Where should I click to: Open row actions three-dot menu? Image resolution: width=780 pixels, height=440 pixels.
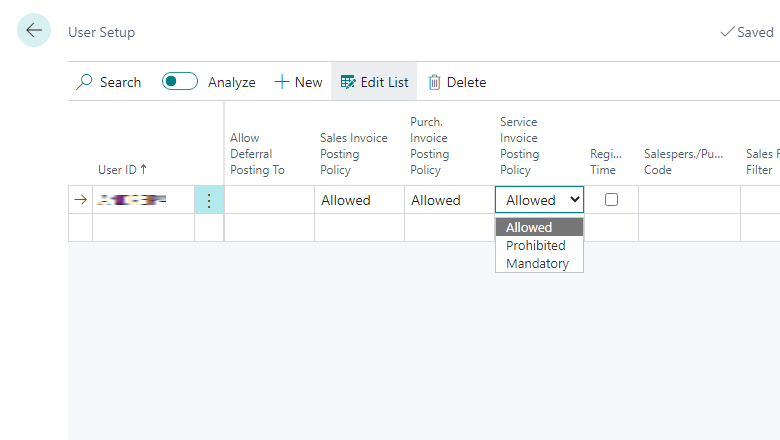(x=209, y=200)
